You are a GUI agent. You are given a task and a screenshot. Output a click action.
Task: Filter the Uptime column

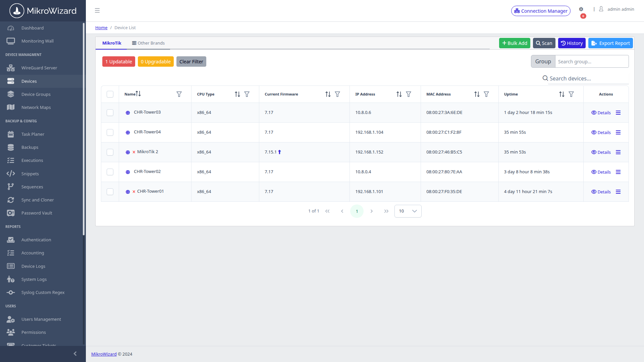point(571,94)
